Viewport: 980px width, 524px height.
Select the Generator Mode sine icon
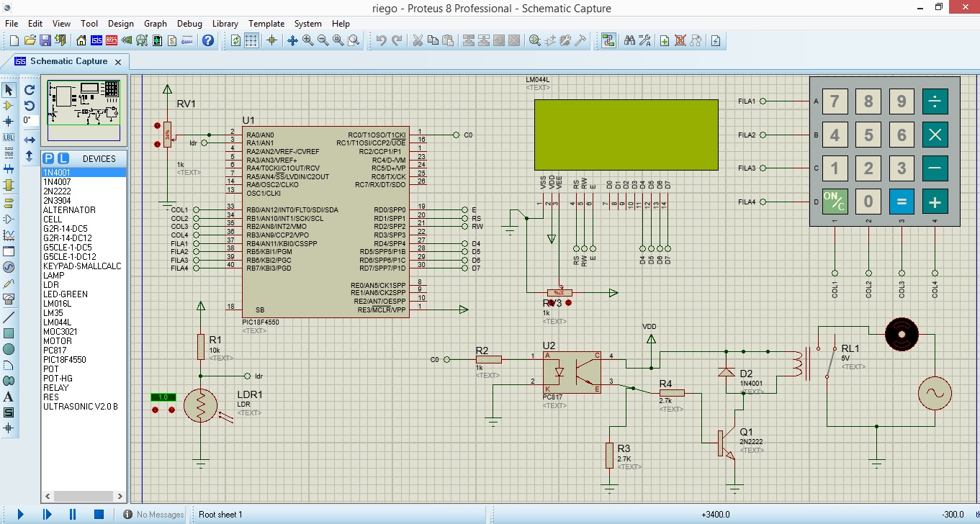click(9, 267)
